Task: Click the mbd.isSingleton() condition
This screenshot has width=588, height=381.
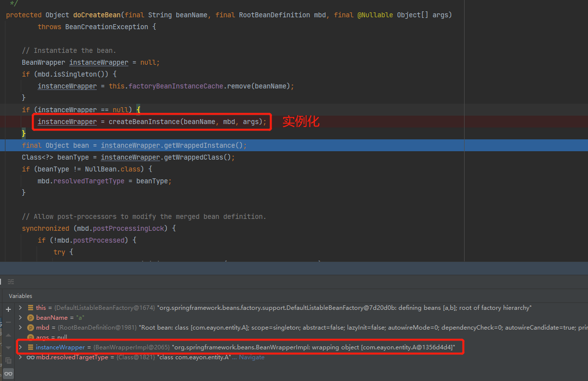Action: (71, 74)
